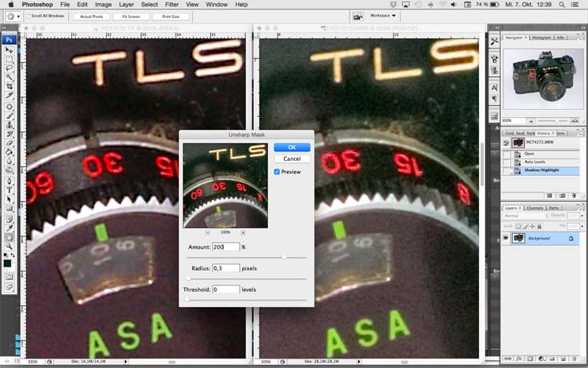Click the add layer style fx icon
This screenshot has width=588, height=368.
point(519,359)
